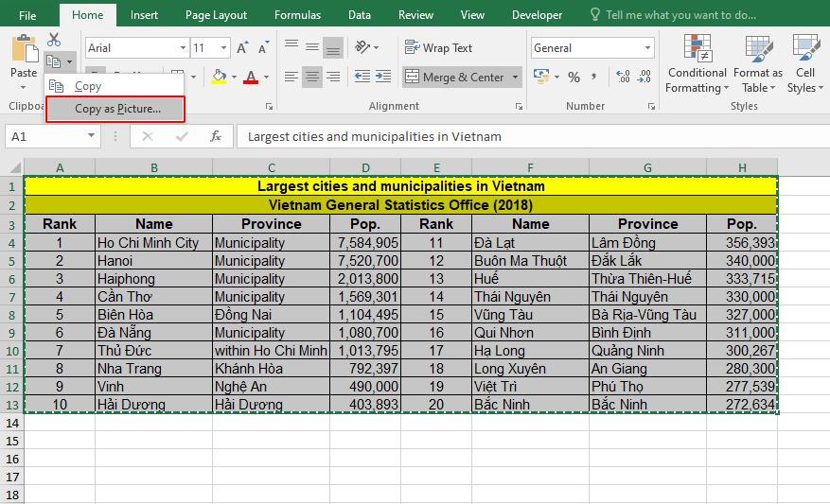Open the Font dialog launcher

269,107
